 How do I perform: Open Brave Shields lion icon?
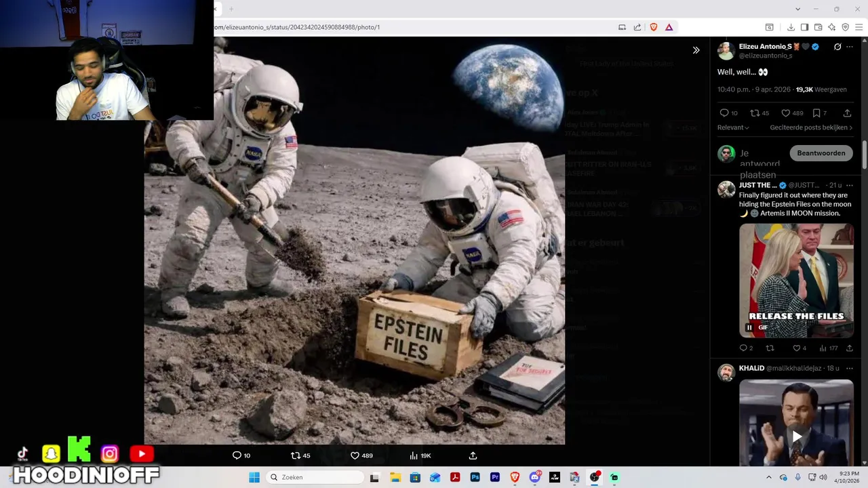click(x=654, y=27)
